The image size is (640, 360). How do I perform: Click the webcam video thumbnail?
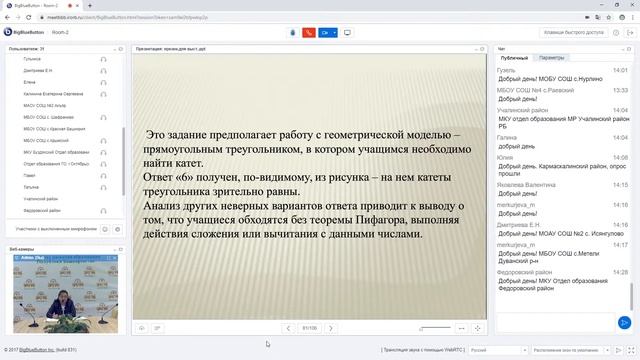tap(65, 294)
